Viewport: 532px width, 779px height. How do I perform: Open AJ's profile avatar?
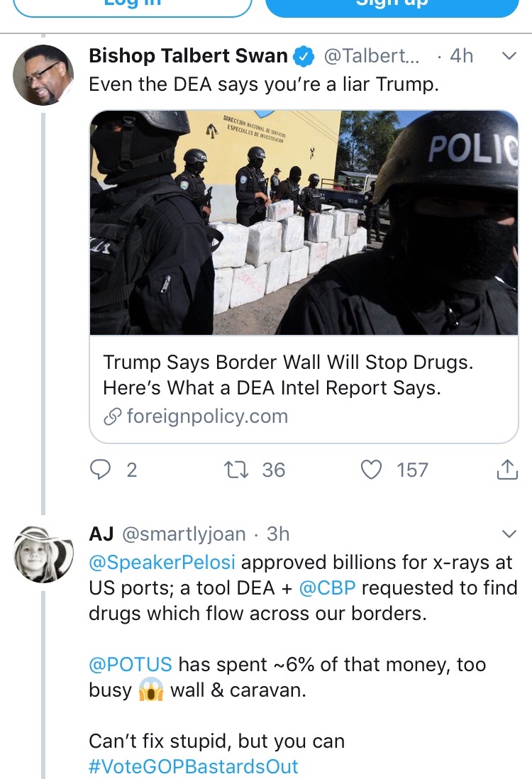point(43,554)
